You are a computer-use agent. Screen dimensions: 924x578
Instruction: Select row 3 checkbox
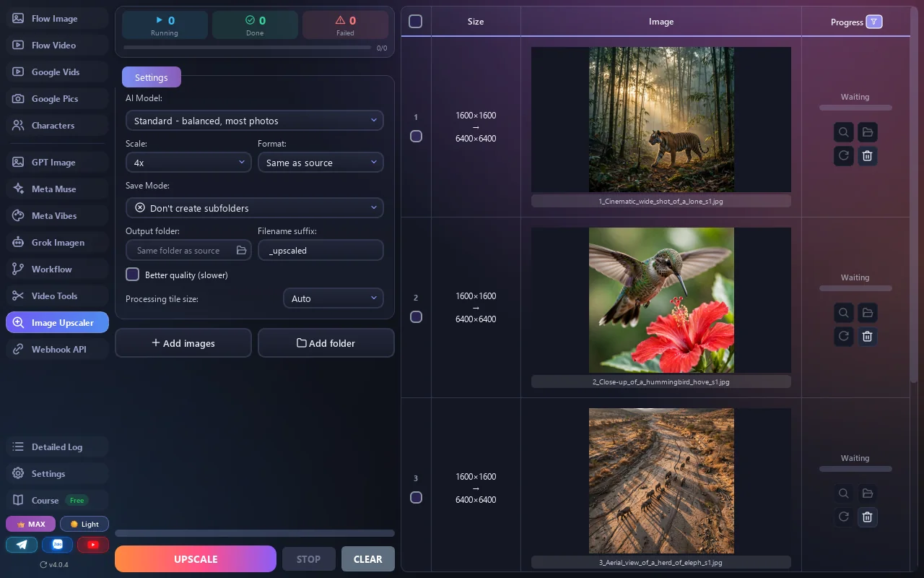point(416,497)
